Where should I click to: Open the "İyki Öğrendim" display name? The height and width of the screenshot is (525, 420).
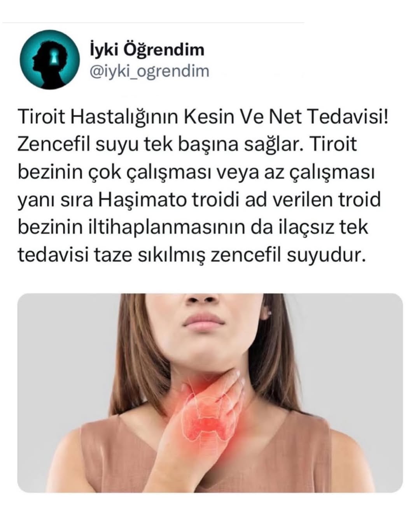point(147,50)
